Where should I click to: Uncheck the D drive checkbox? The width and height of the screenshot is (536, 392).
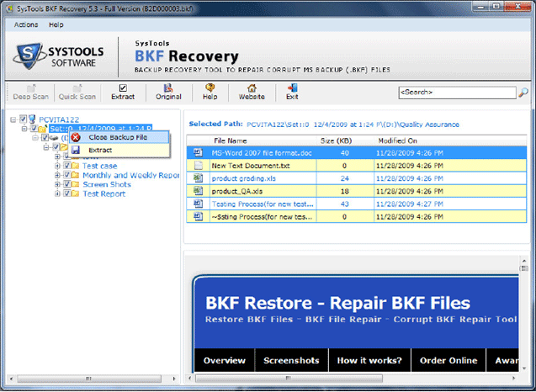pos(45,138)
